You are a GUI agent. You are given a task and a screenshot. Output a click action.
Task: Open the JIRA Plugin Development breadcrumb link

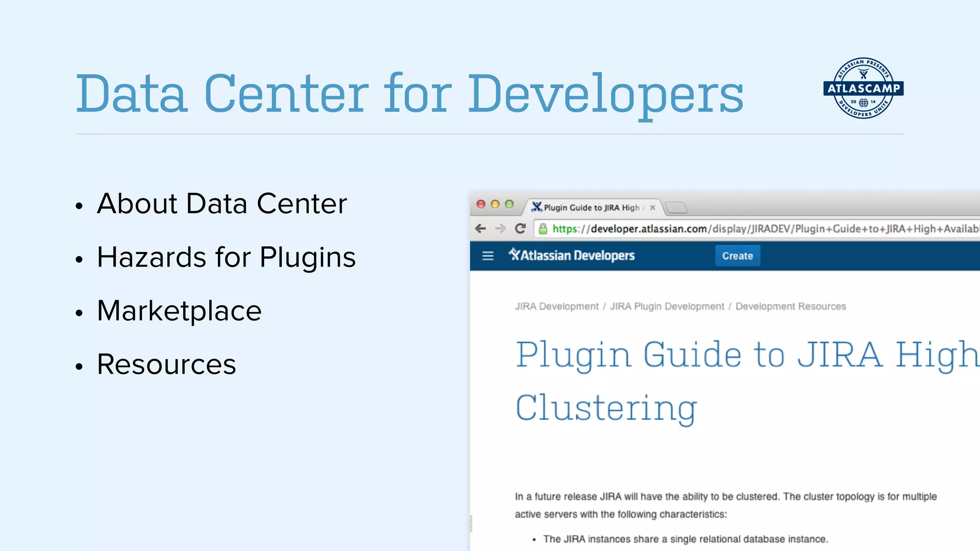click(667, 306)
